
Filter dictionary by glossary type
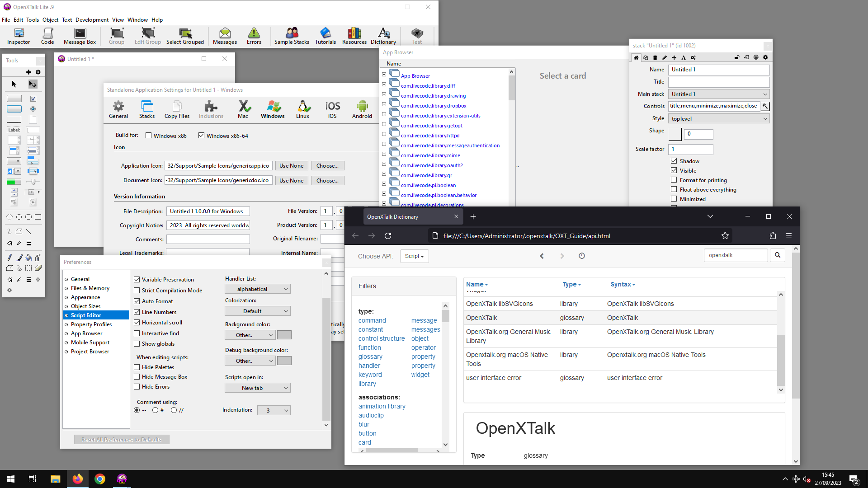tap(370, 357)
